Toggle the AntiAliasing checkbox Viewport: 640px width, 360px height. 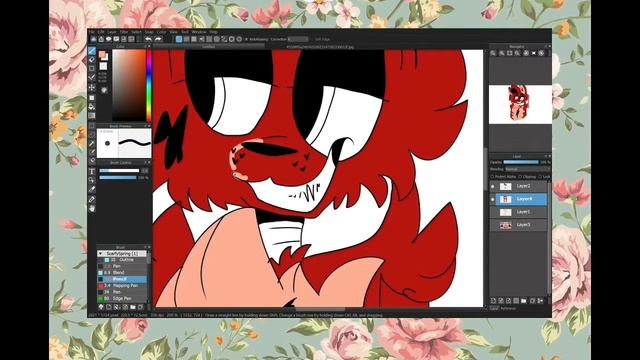(x=246, y=39)
